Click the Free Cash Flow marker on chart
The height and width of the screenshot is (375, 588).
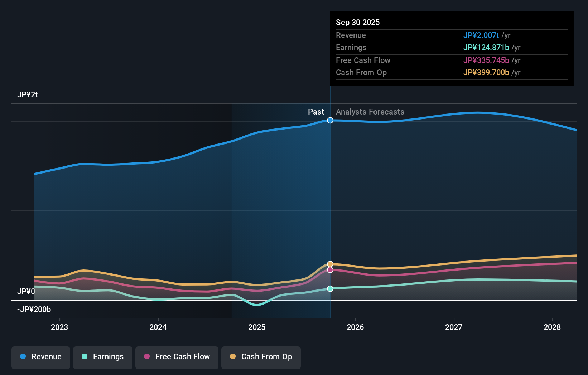pyautogui.click(x=330, y=270)
